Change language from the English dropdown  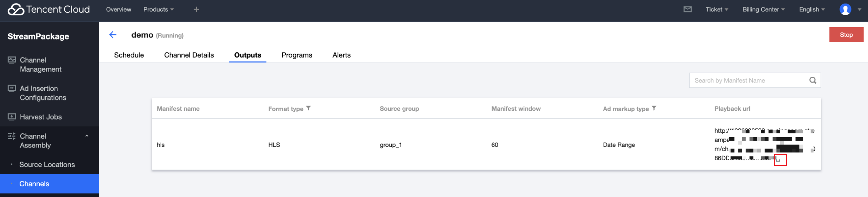pyautogui.click(x=812, y=9)
